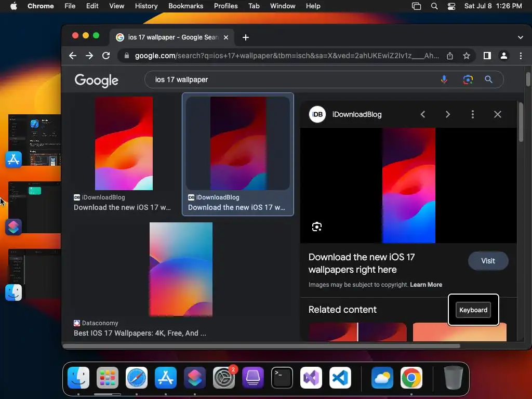Screen dimensions: 532x399
Task: Select the ios 17 wallpaper tab
Action: click(x=172, y=37)
